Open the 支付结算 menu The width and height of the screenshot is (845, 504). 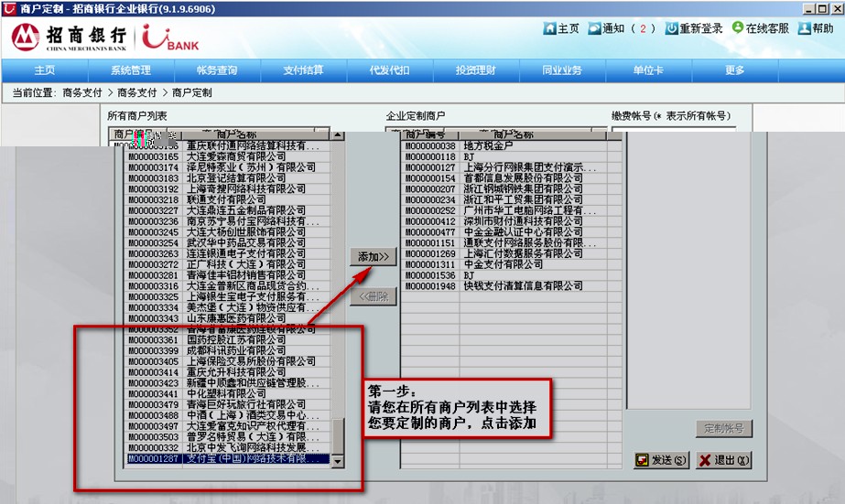coord(303,70)
